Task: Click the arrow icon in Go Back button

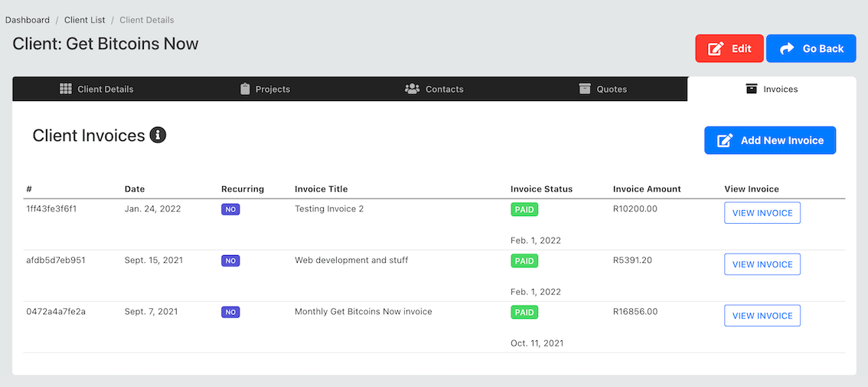Action: click(787, 49)
